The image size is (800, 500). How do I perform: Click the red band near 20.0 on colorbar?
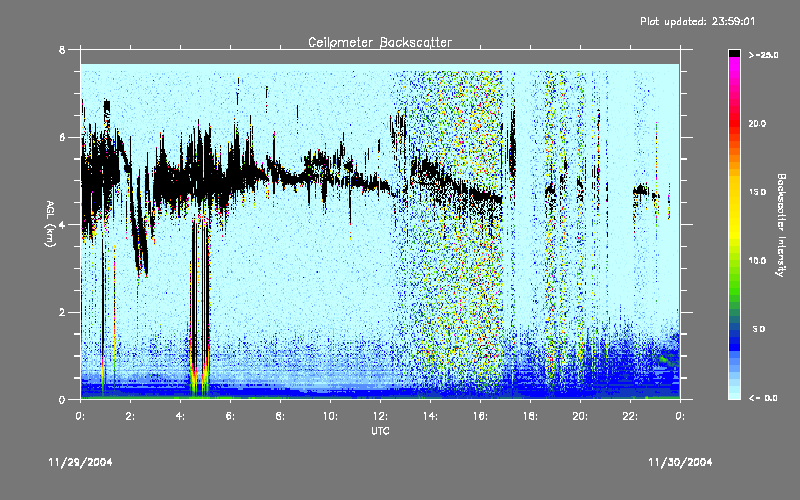click(734, 122)
